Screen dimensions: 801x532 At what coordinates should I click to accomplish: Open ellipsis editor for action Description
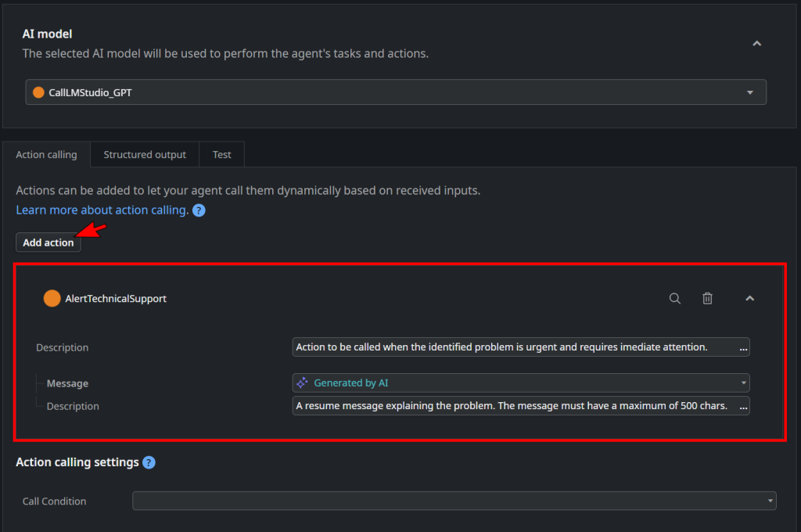coord(743,347)
